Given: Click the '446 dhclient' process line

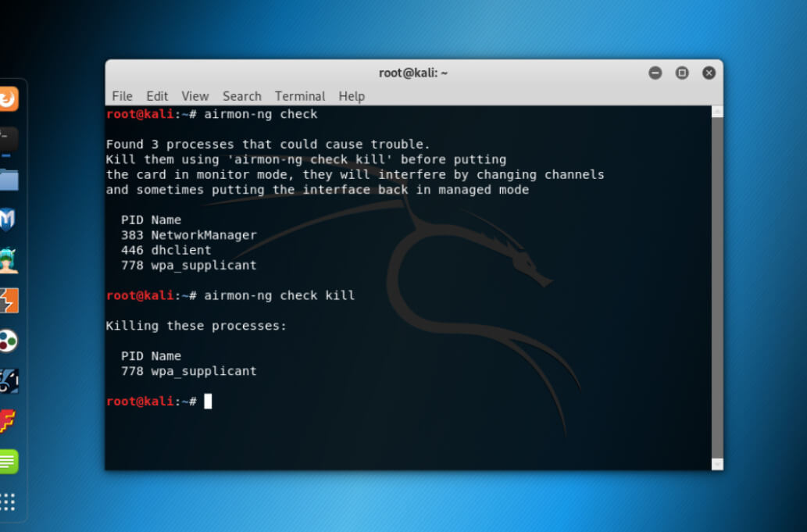Looking at the screenshot, I should pos(166,251).
